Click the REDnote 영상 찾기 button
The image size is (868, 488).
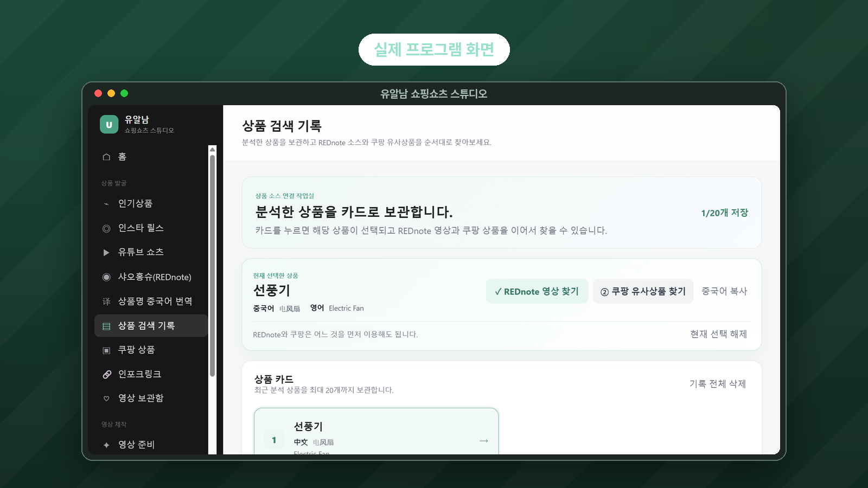point(537,291)
